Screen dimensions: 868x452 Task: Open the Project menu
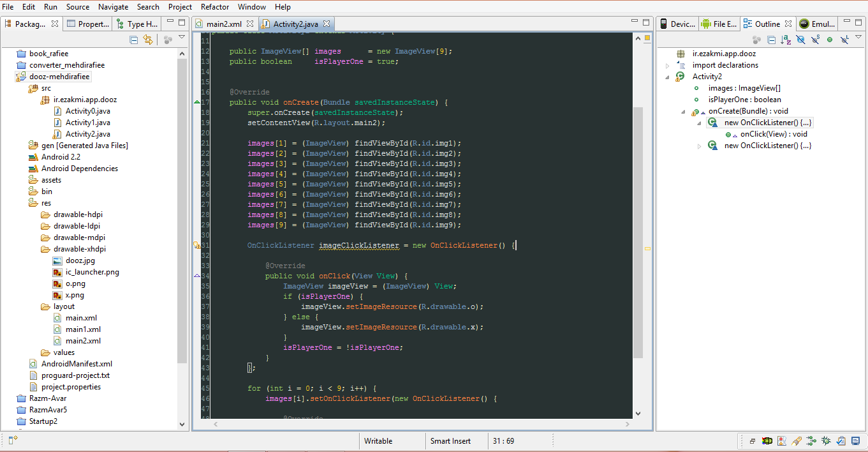[180, 7]
